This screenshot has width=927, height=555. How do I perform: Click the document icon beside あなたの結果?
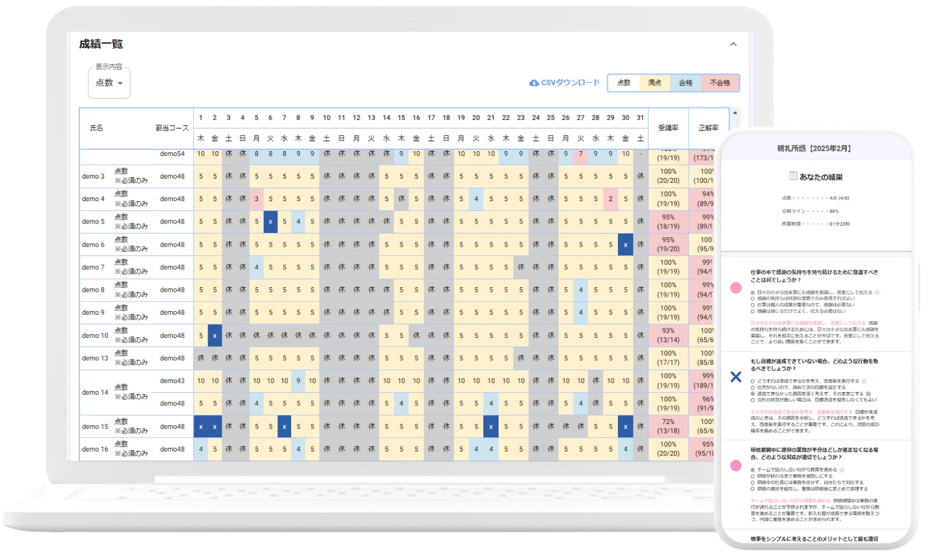pos(793,176)
